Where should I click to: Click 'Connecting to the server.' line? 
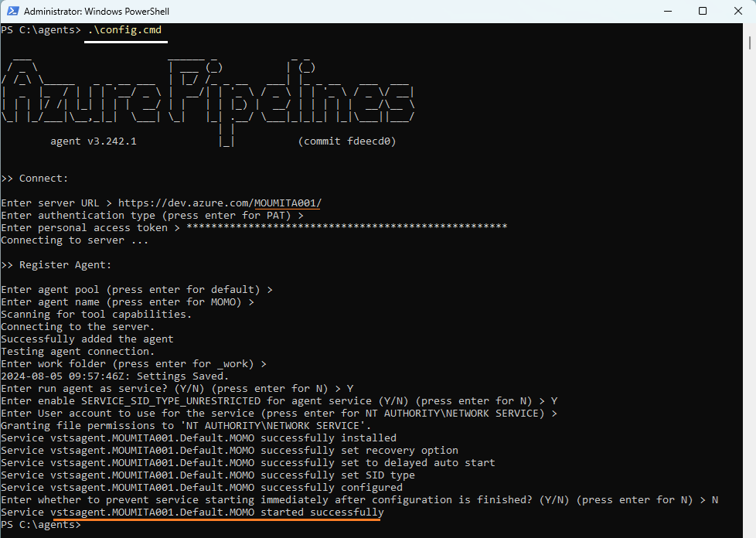coord(77,327)
